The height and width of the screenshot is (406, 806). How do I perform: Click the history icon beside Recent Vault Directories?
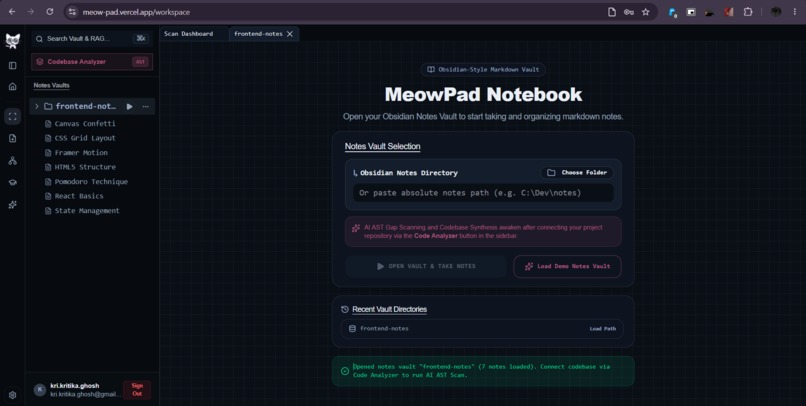point(345,309)
